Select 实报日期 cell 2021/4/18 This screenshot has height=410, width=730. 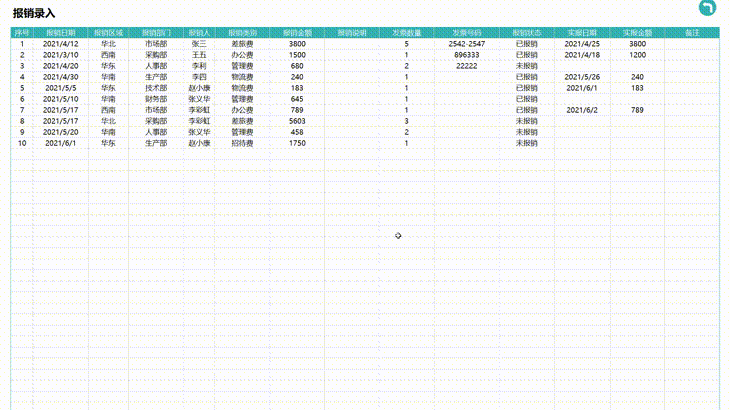pyautogui.click(x=582, y=55)
